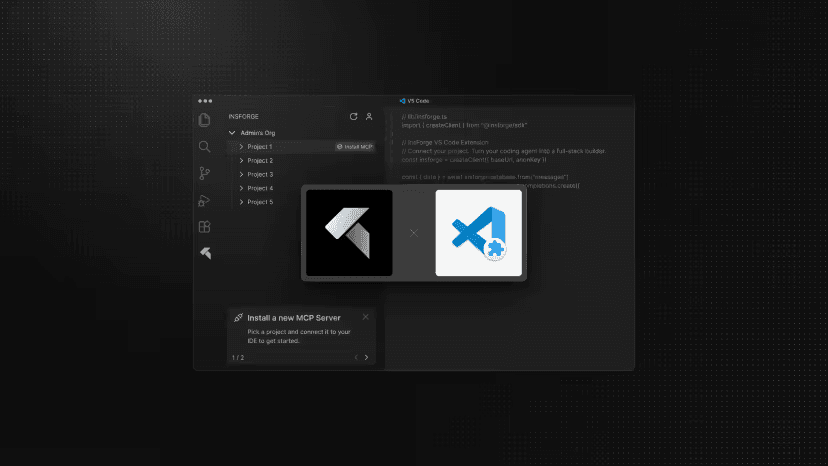
Task: Select the Project 3 label
Action: click(260, 174)
